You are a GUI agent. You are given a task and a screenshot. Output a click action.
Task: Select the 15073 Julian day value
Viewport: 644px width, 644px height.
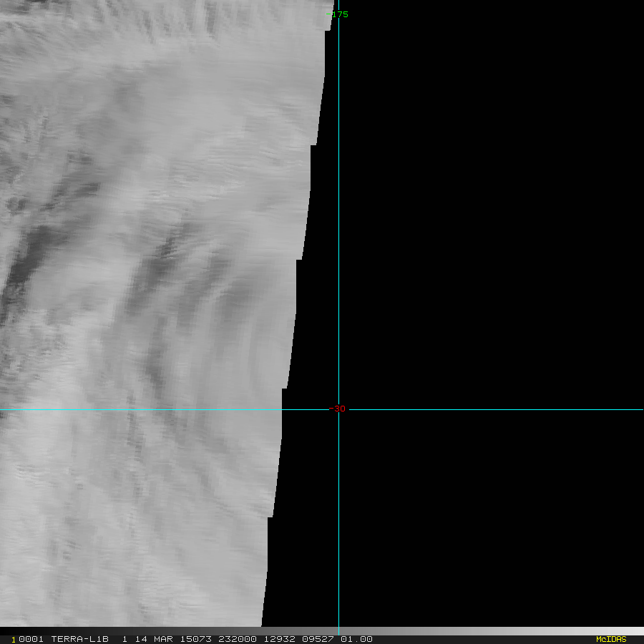(196, 639)
